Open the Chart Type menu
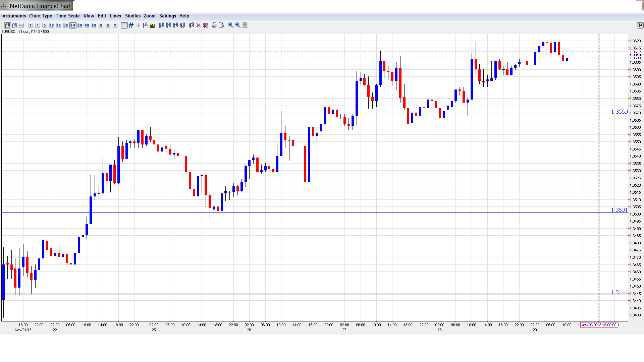 [41, 16]
